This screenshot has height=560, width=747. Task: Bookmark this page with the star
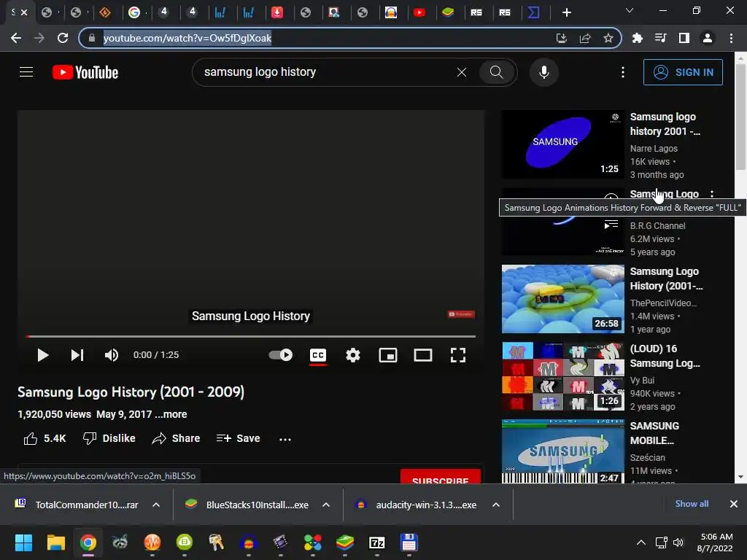click(x=608, y=38)
